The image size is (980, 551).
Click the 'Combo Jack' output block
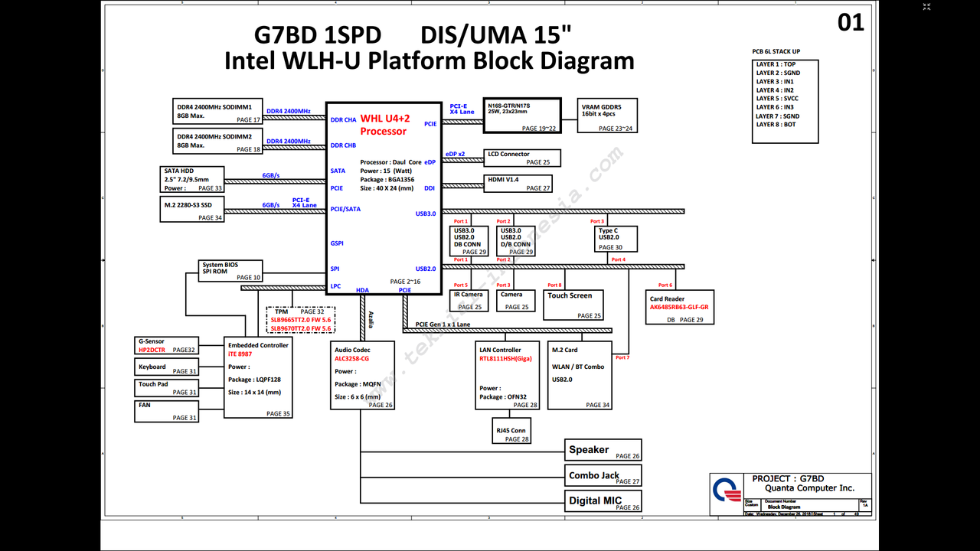point(603,476)
